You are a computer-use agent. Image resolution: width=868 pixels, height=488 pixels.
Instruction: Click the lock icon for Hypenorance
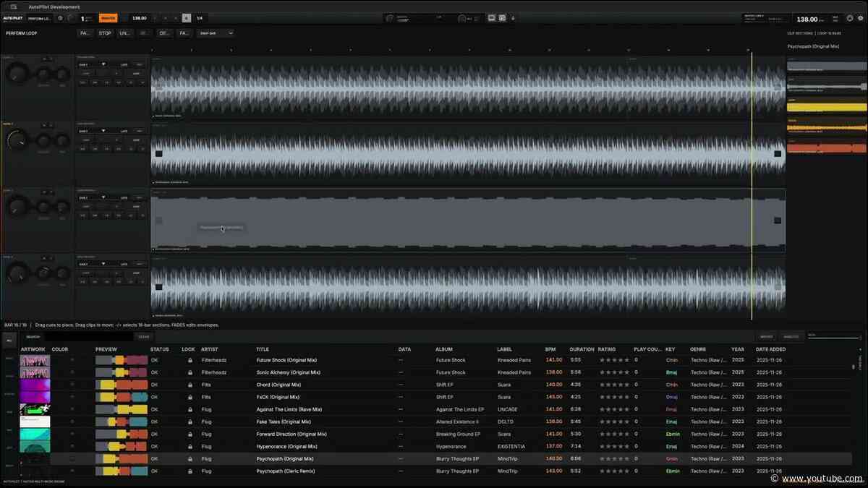(x=190, y=446)
